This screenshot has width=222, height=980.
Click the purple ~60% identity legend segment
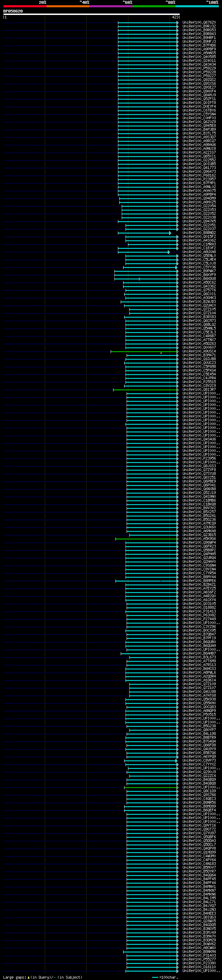click(x=111, y=6)
